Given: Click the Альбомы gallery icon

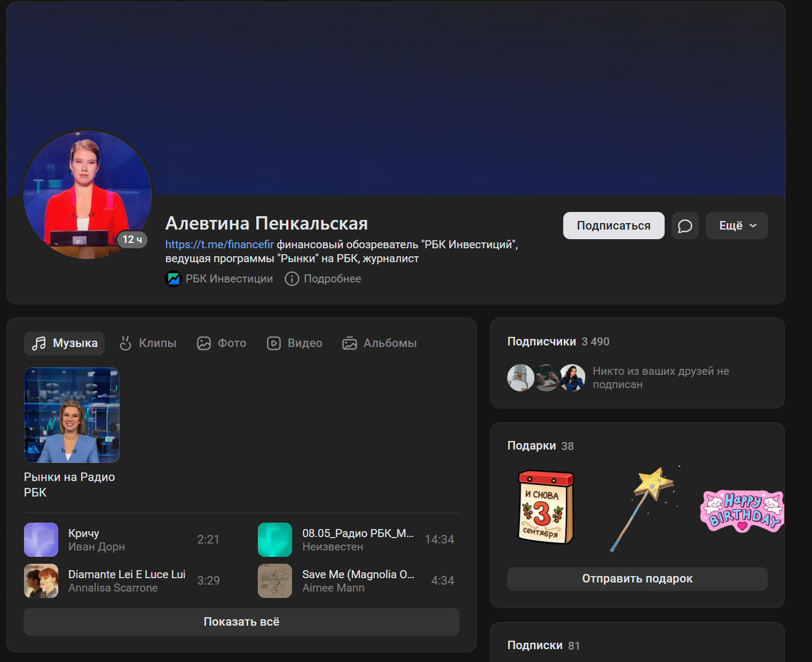Looking at the screenshot, I should click(350, 343).
